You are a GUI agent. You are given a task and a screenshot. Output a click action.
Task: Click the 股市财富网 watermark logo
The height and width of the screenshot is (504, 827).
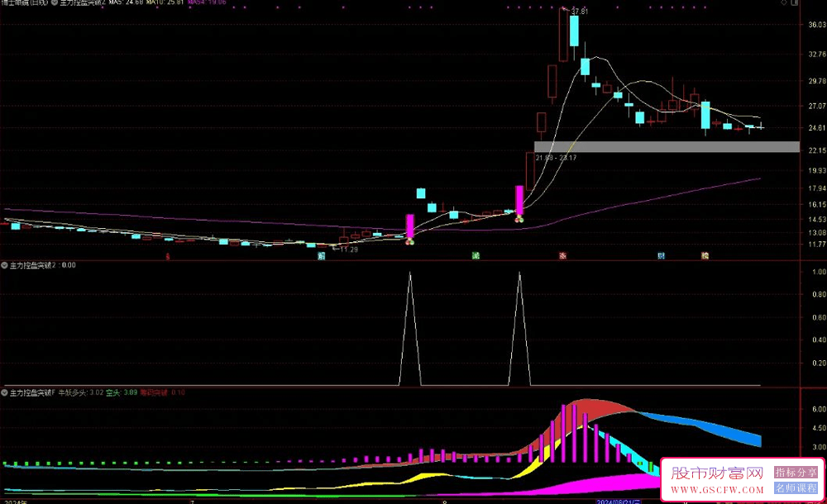[x=716, y=473]
